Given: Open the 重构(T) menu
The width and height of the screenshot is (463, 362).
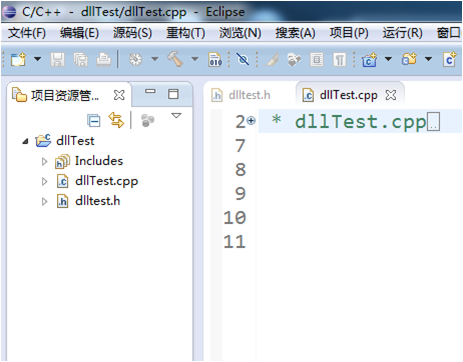Looking at the screenshot, I should [186, 33].
